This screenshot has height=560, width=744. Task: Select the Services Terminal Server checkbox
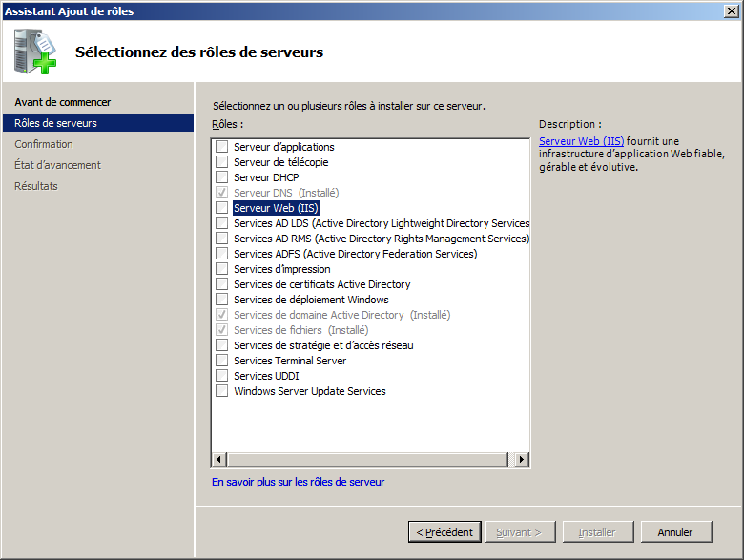click(x=222, y=361)
